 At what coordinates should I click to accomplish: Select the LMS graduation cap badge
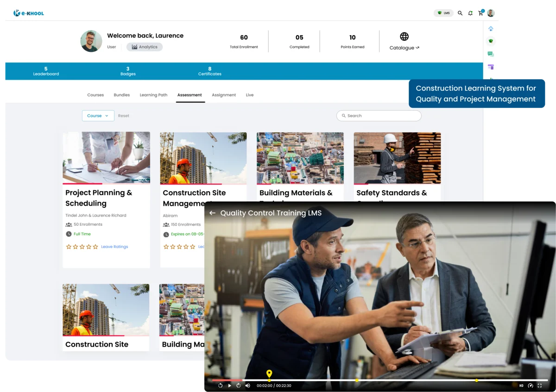point(443,13)
